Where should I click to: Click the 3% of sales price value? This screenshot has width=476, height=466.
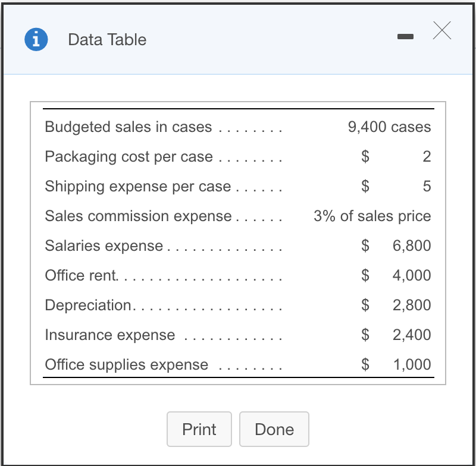[372, 216]
